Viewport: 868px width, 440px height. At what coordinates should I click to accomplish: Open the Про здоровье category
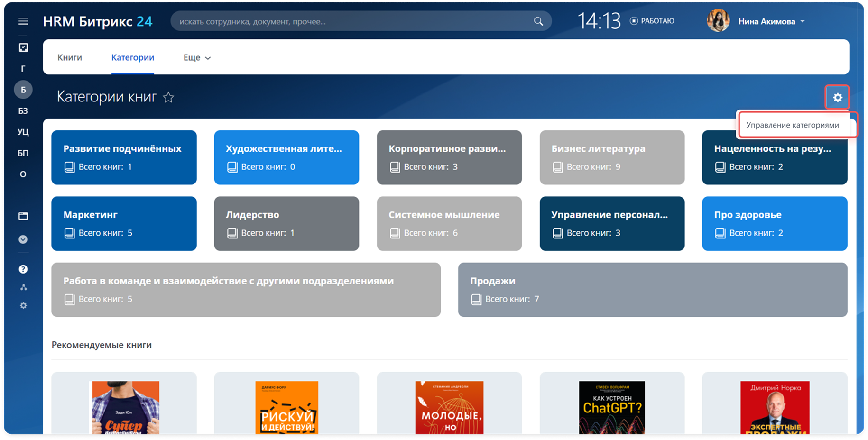[x=775, y=224]
